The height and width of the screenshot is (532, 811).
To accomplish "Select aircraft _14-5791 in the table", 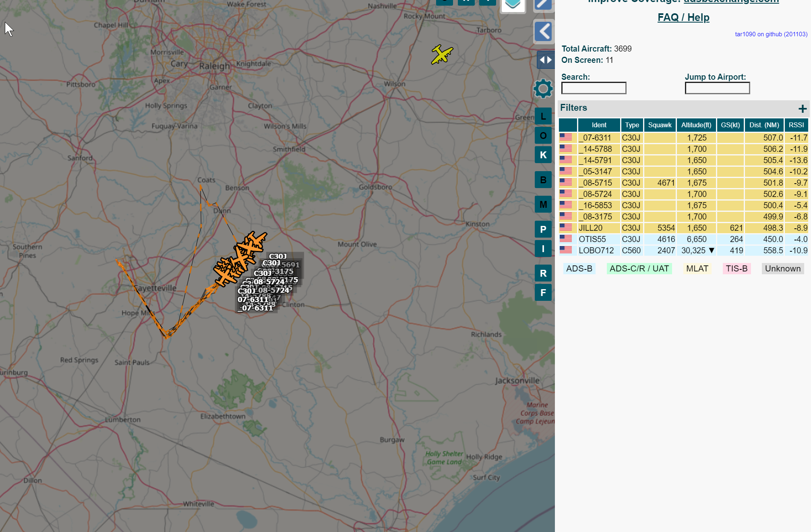I will coord(683,160).
